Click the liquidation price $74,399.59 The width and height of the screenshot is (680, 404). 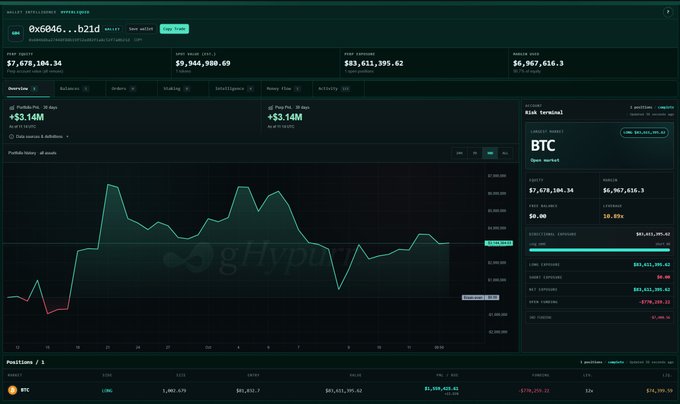tap(659, 391)
